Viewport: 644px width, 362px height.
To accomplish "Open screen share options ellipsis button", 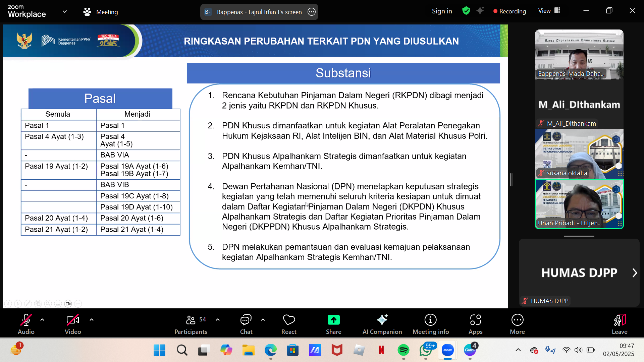I will 312,12.
